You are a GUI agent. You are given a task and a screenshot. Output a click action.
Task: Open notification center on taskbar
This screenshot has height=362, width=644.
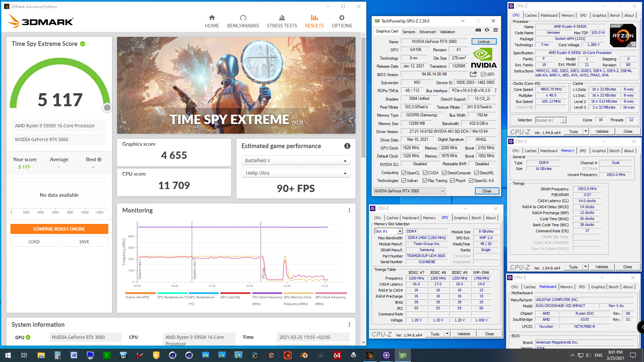[x=633, y=355]
